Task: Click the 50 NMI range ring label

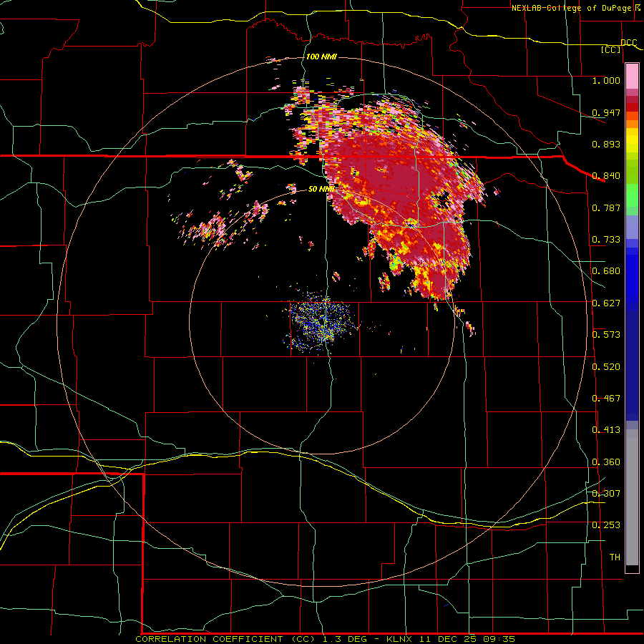Action: coord(321,190)
